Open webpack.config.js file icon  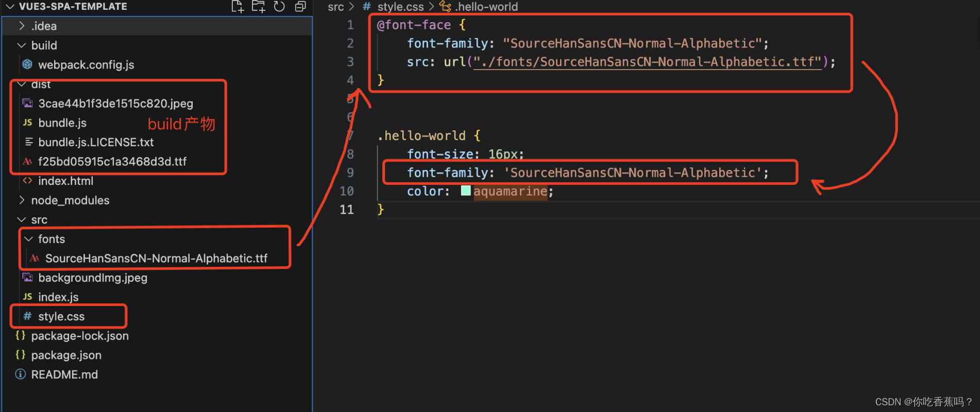(27, 64)
